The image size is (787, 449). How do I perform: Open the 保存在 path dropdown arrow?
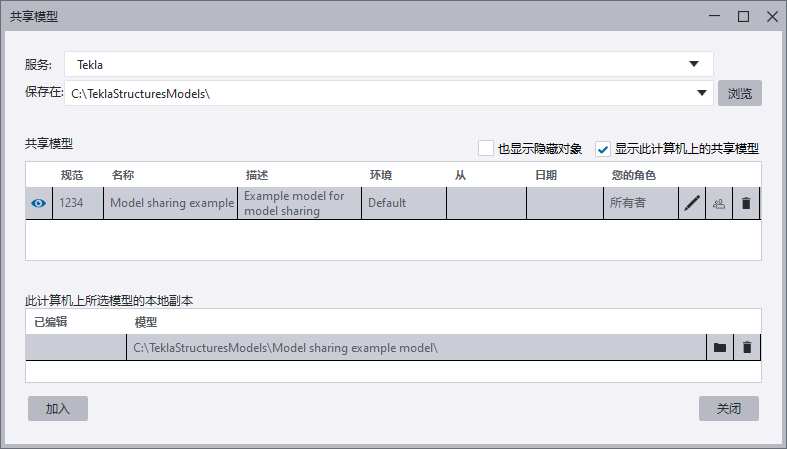(702, 93)
